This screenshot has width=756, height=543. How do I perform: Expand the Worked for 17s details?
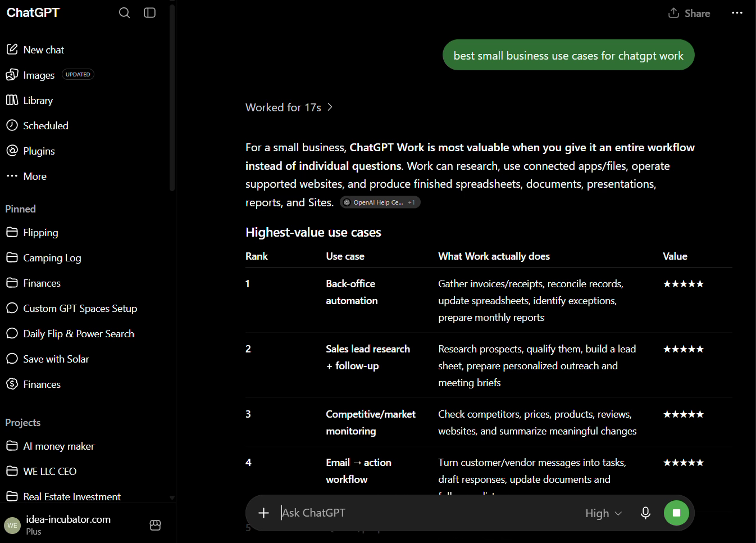[289, 107]
